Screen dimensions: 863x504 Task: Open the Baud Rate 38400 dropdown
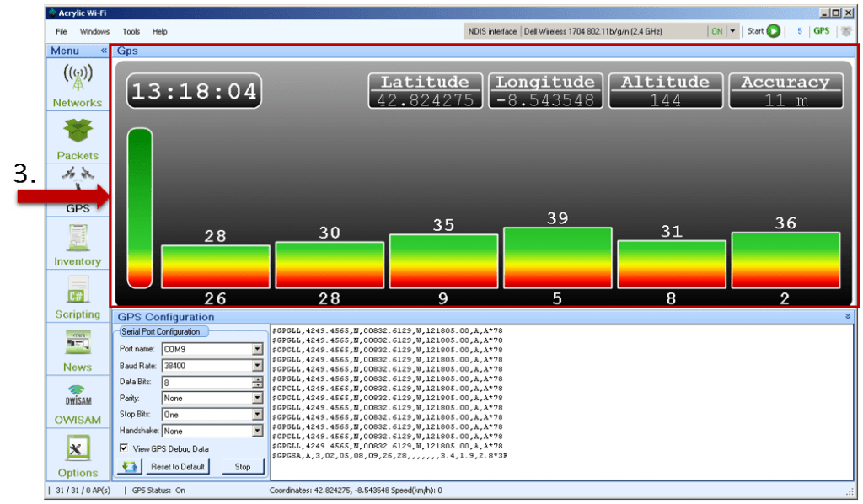click(257, 366)
